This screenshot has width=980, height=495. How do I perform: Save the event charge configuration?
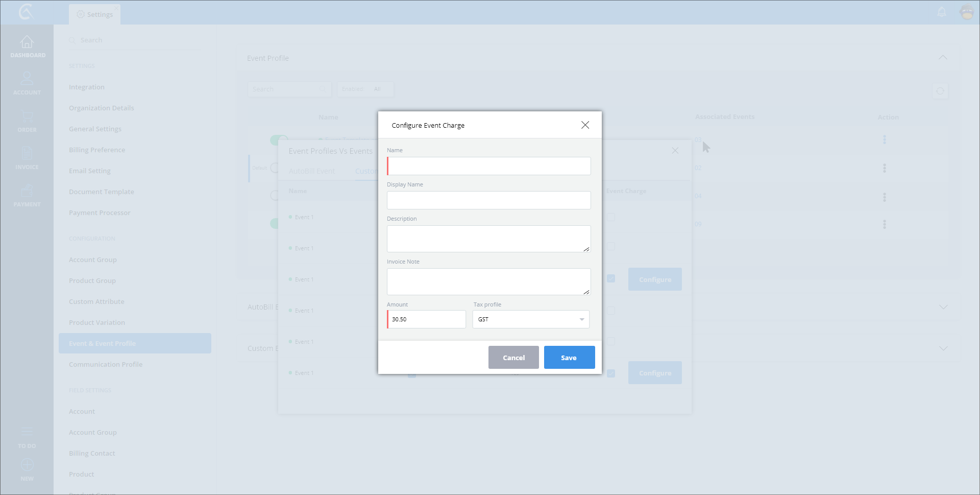(x=569, y=358)
